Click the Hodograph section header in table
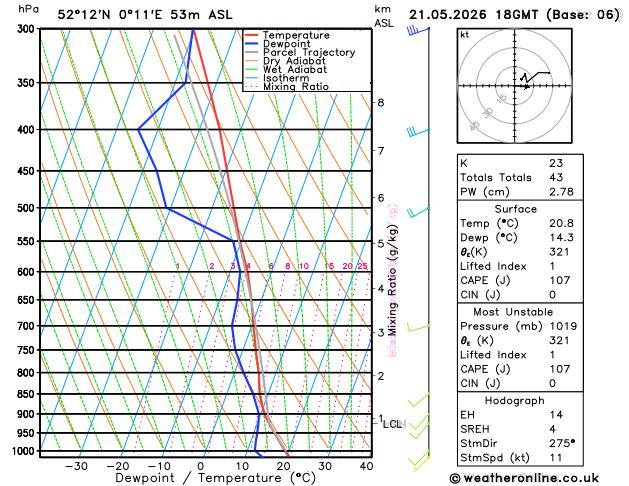629x486 pixels. 515,401
